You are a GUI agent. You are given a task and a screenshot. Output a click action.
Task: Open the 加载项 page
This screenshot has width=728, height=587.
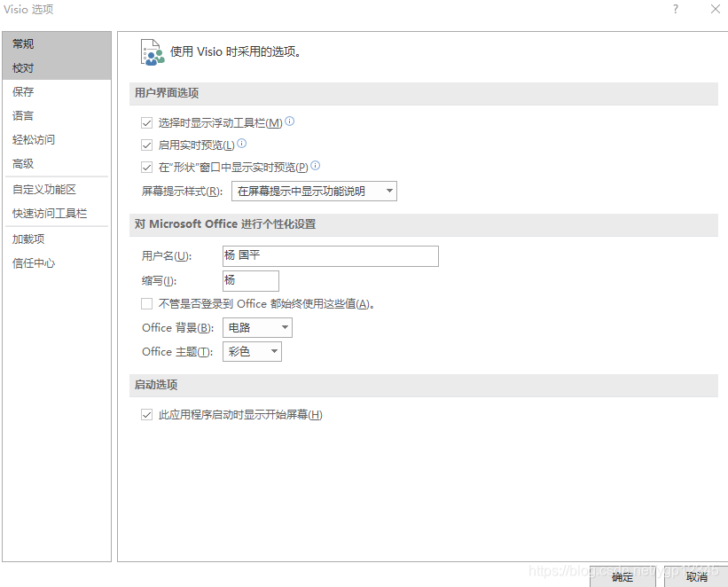point(57,239)
